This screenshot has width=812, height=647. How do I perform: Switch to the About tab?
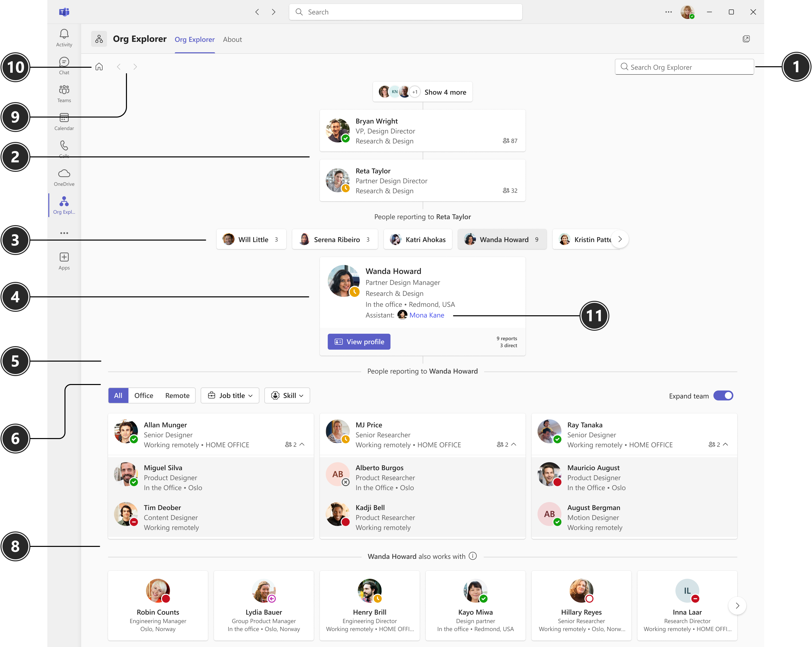coord(232,40)
